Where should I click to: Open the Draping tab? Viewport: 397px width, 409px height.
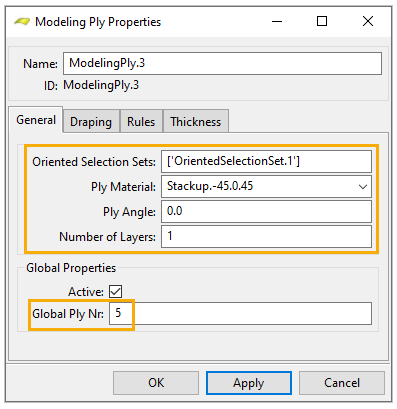tap(91, 121)
